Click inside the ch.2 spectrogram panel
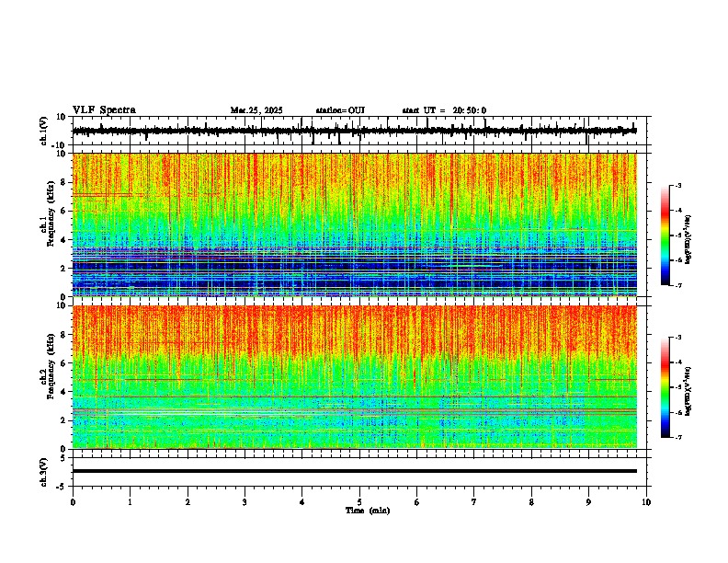This screenshot has height=563, width=728. click(x=354, y=377)
